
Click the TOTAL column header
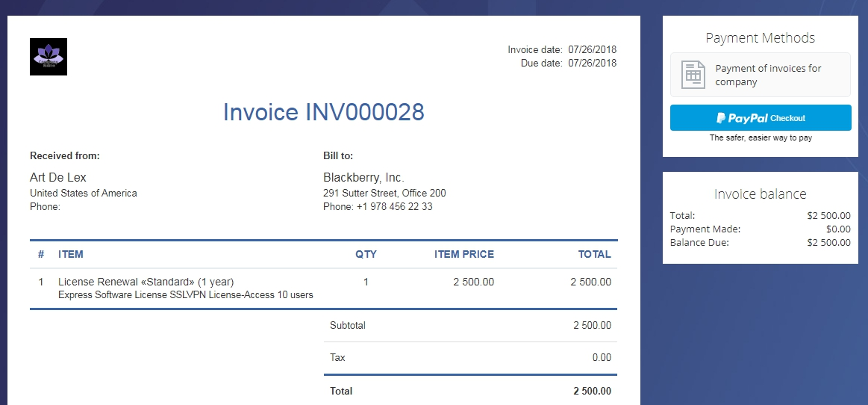595,254
